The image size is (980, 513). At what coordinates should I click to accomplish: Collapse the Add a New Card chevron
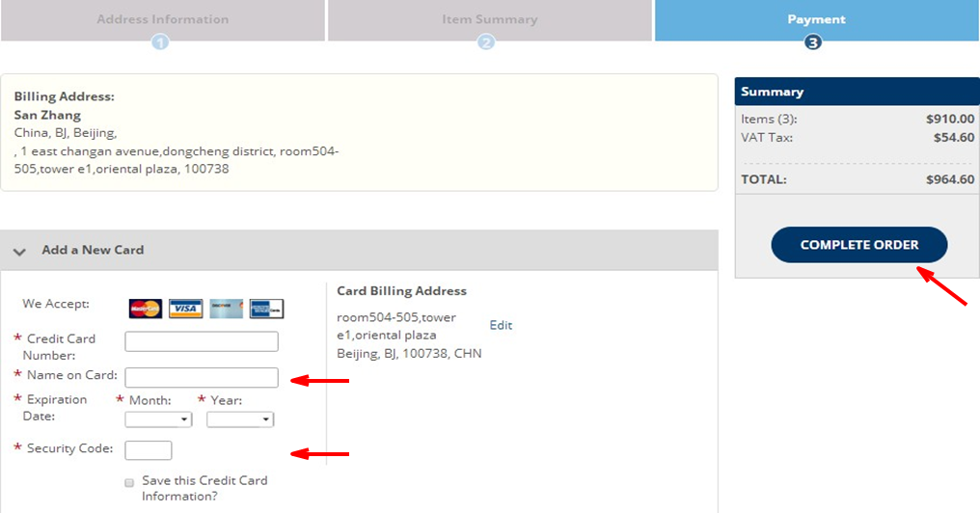point(19,251)
